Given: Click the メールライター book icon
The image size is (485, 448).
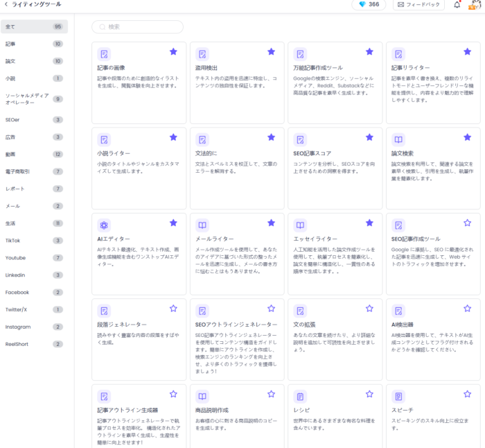Looking at the screenshot, I should coord(202,225).
